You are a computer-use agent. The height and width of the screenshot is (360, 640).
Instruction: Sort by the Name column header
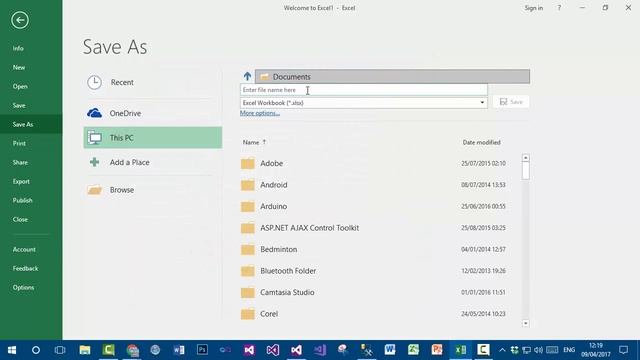tap(251, 142)
